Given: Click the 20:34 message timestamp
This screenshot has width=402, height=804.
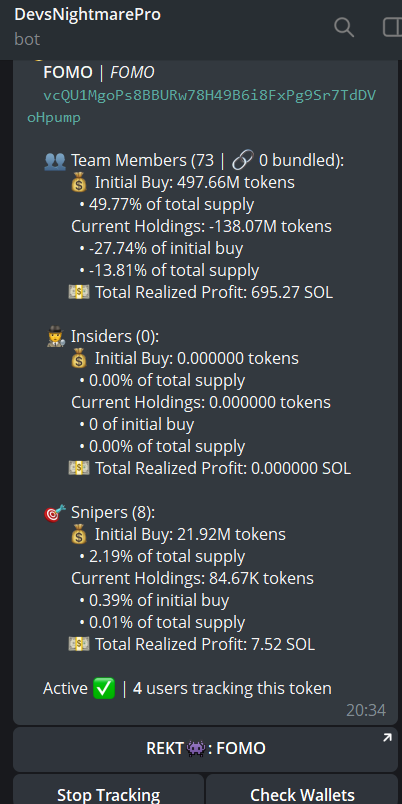Looking at the screenshot, I should (366, 710).
